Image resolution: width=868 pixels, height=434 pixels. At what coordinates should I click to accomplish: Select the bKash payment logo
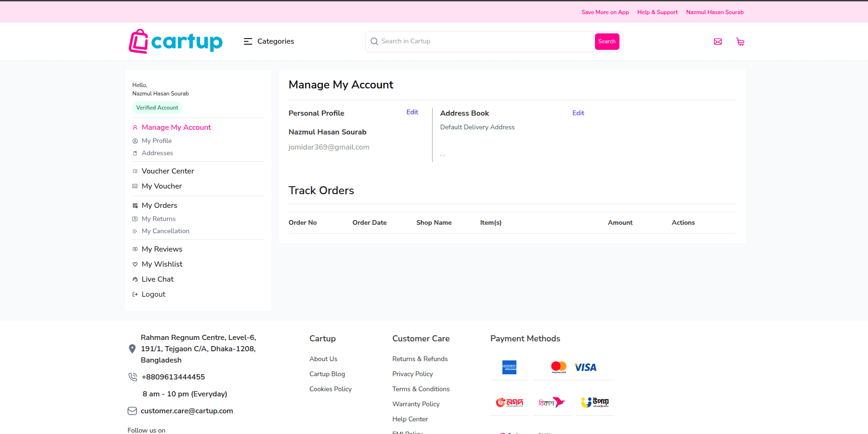(x=552, y=402)
